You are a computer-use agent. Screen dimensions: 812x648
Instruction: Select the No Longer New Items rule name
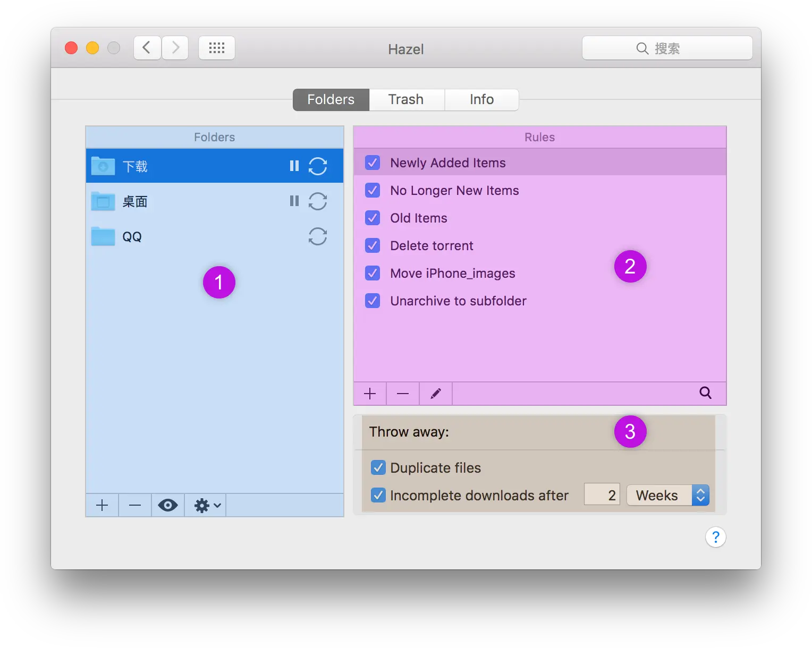click(x=454, y=190)
